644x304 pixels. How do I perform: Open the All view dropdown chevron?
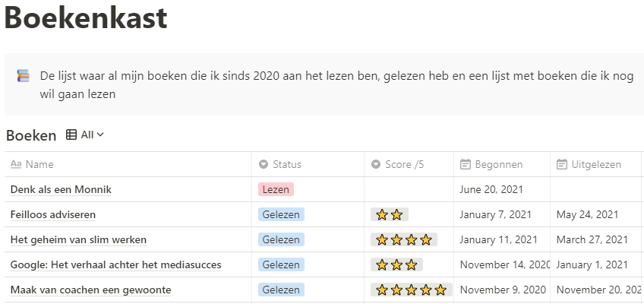click(100, 135)
